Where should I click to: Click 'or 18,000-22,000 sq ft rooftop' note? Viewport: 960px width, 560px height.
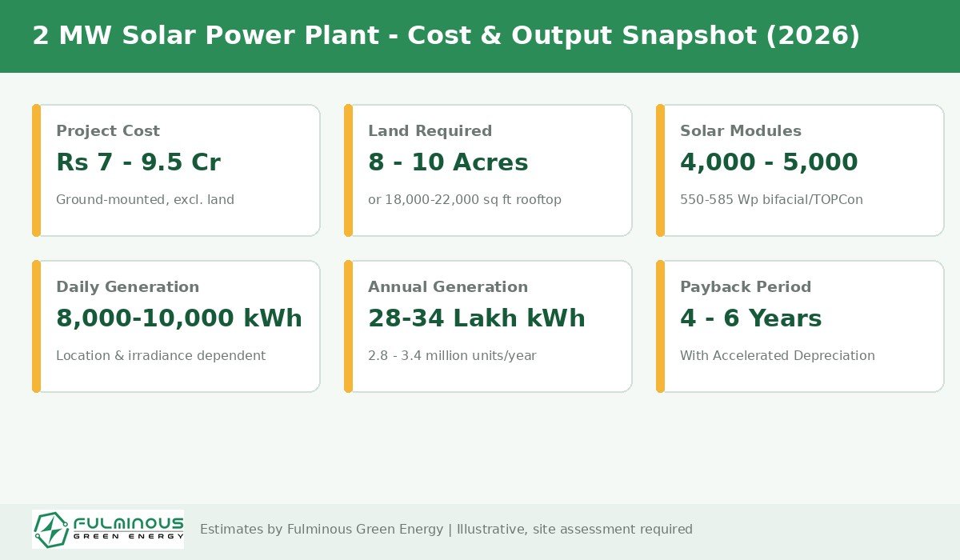[465, 200]
